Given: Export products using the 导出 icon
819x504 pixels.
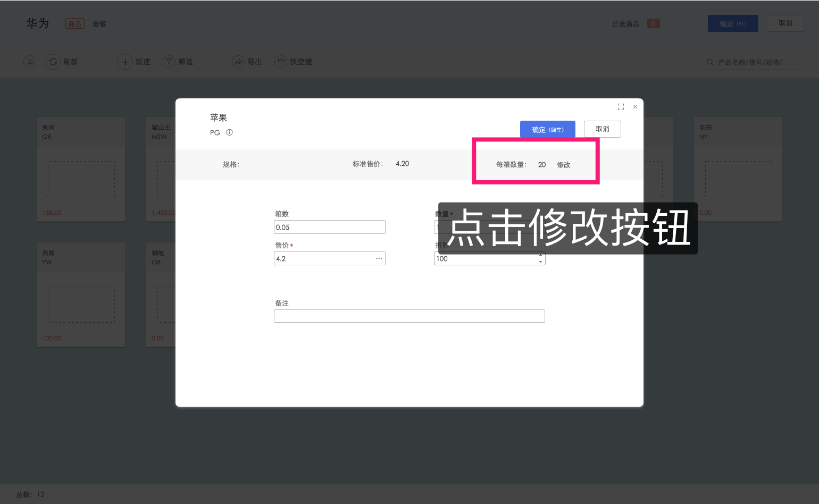Looking at the screenshot, I should 238,62.
